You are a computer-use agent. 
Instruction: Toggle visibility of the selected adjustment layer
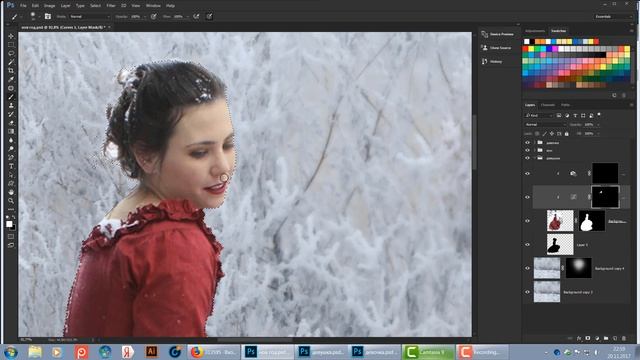(x=527, y=197)
